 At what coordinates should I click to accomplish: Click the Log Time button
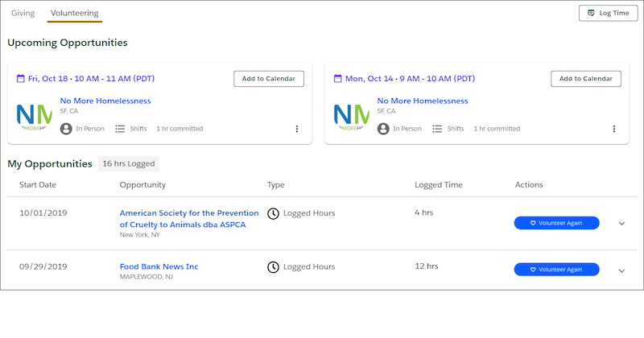point(609,13)
